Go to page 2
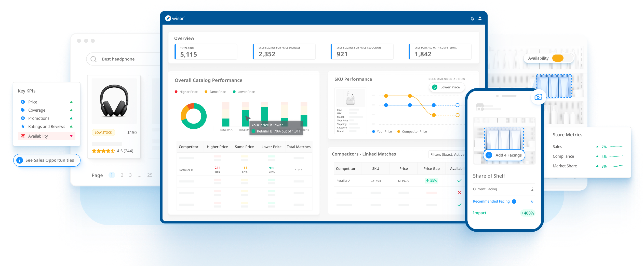The width and height of the screenshot is (644, 266). coord(122,175)
